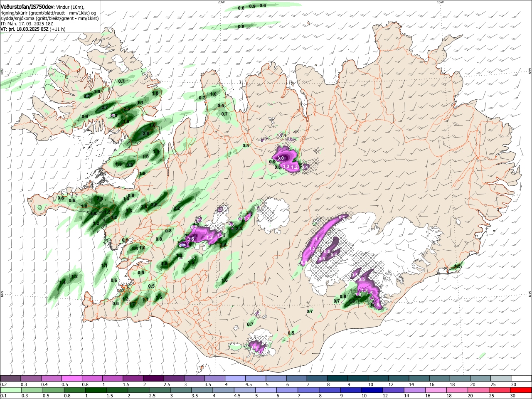Click the '(+11 h)' forecast offset text
The width and height of the screenshot is (532, 399).
[58, 30]
